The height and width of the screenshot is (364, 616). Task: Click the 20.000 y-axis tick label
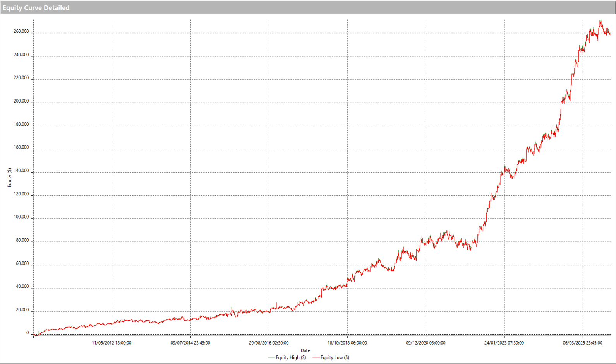22,310
